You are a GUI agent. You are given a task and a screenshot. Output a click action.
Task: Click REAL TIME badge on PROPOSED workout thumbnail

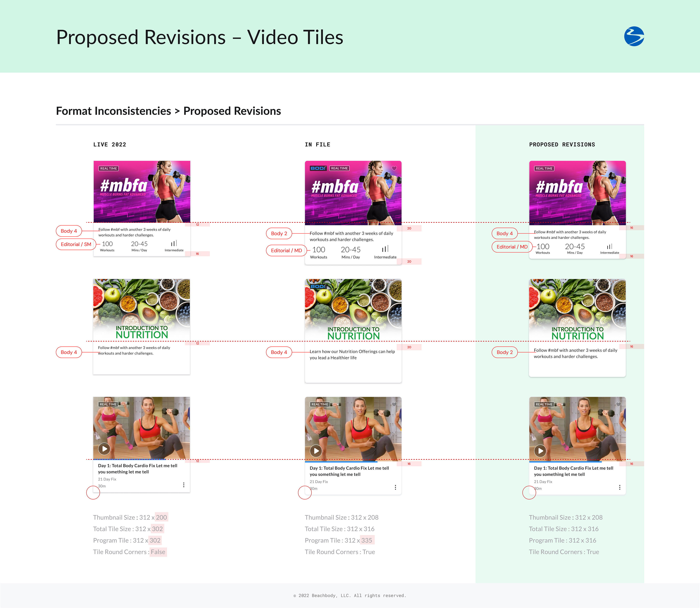coord(544,404)
